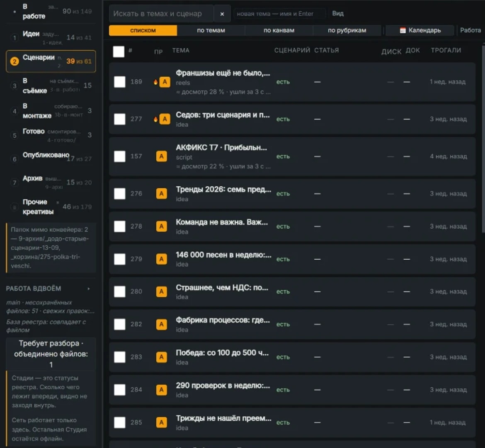The height and width of the screenshot is (448, 485).
Task: Click the number 3 circle beside В съёмке
Action: (x=14, y=86)
